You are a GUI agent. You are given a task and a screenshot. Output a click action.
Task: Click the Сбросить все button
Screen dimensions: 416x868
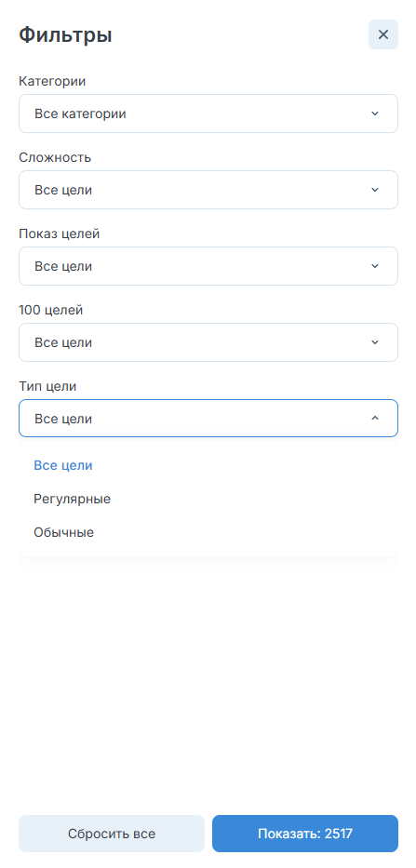click(x=112, y=834)
